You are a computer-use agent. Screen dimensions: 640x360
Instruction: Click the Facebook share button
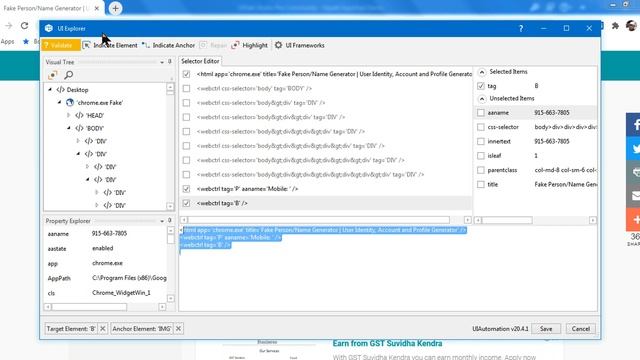click(633, 124)
